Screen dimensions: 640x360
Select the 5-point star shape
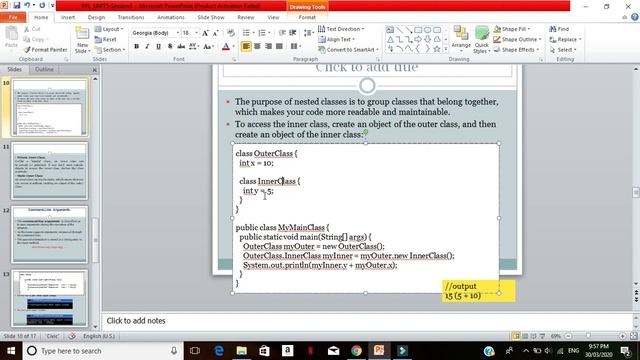coord(437,49)
